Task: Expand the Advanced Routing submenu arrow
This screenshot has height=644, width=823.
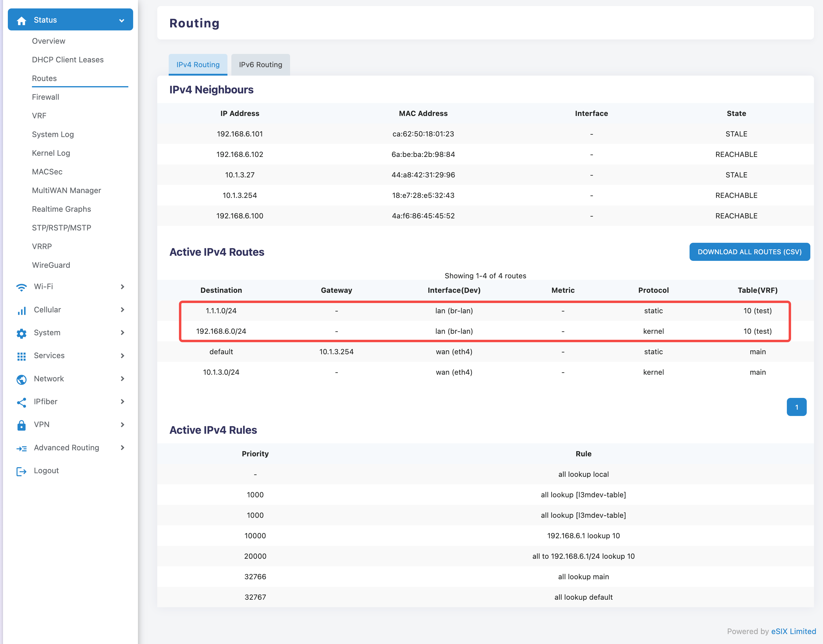Action: [123, 448]
